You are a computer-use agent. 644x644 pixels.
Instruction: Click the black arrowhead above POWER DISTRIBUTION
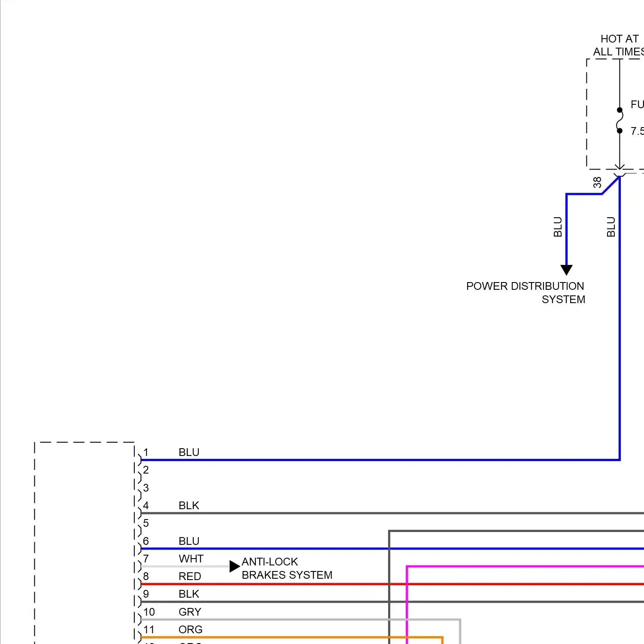(x=566, y=270)
